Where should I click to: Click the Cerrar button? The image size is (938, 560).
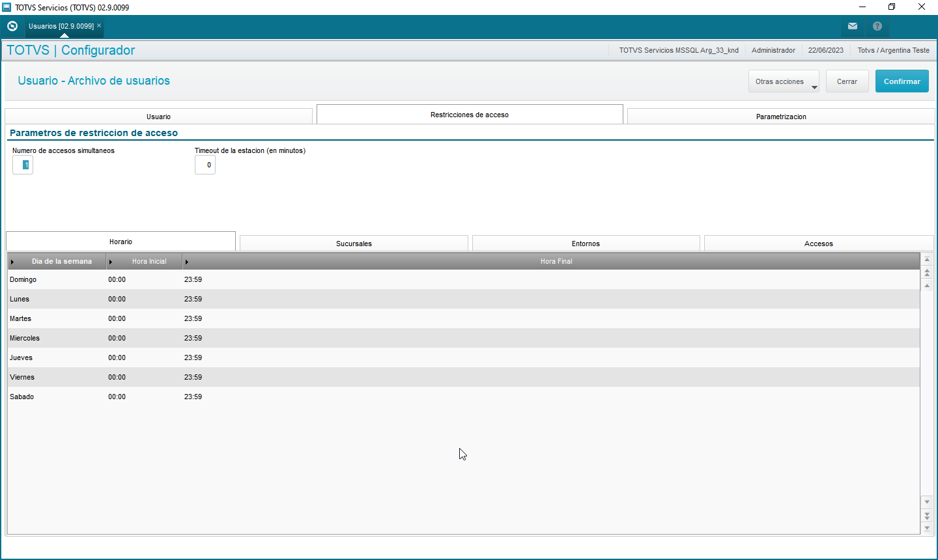pyautogui.click(x=847, y=81)
